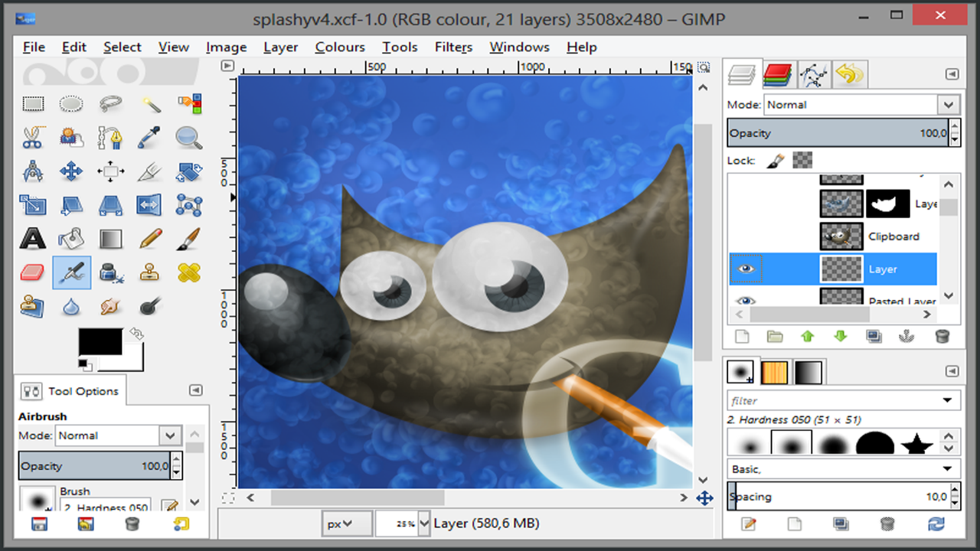Viewport: 980px width, 551px height.
Task: Pick the Bucket Fill tool
Action: coord(71,238)
